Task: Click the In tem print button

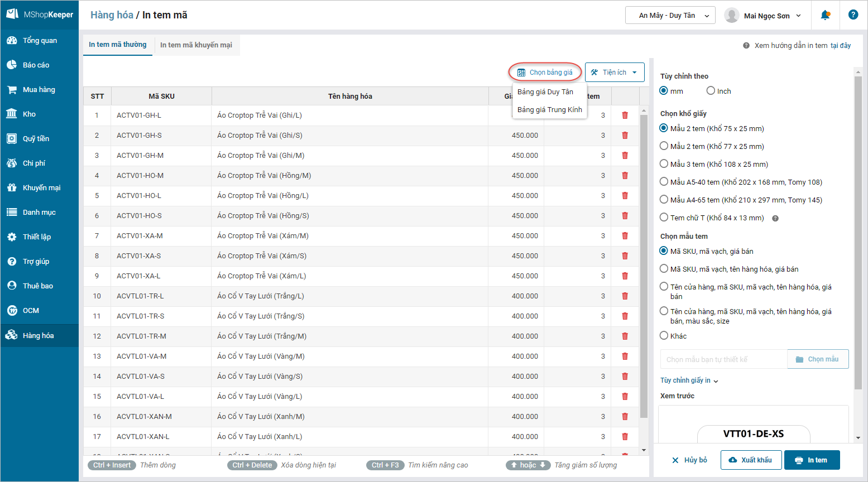Action: pyautogui.click(x=812, y=460)
